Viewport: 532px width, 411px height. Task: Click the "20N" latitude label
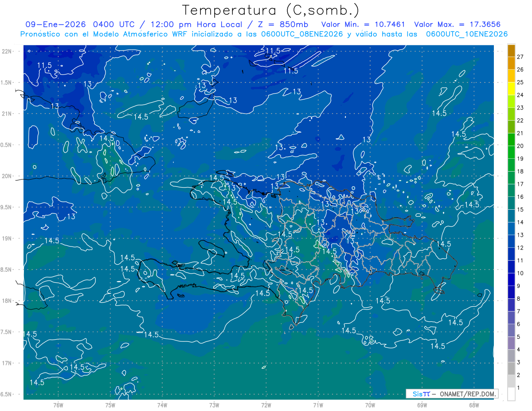[7, 176]
